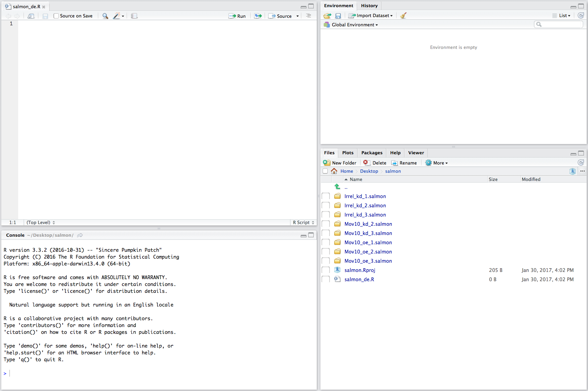Switch to the History tab
Image resolution: width=588 pixels, height=391 pixels.
pyautogui.click(x=369, y=6)
